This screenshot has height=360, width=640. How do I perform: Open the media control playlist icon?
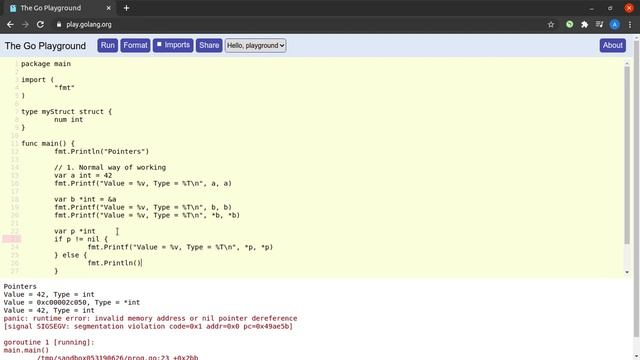coord(599,24)
